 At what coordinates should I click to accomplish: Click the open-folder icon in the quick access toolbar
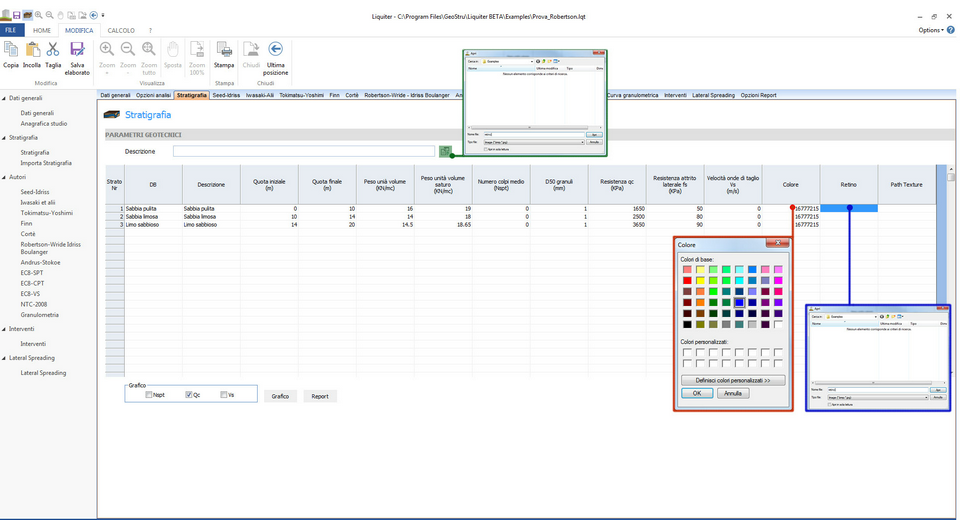coord(28,15)
